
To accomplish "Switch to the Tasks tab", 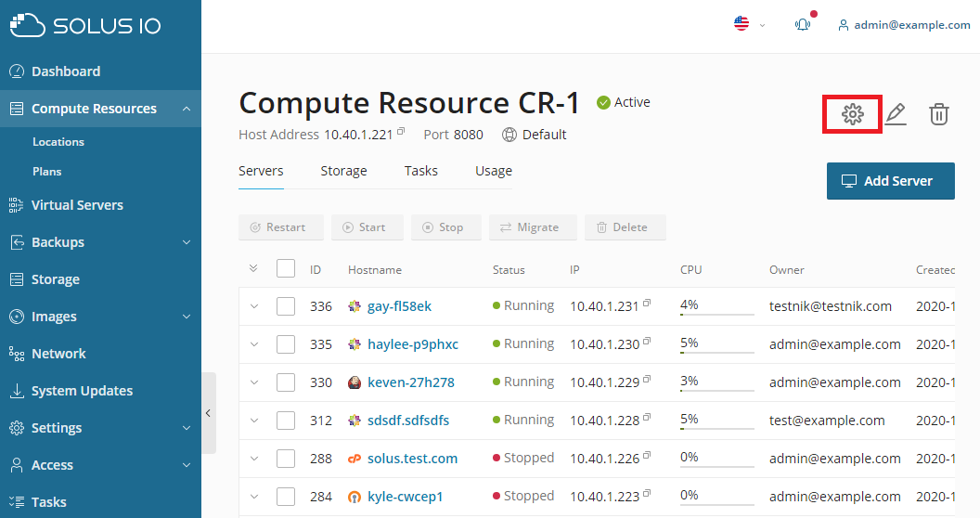I will [420, 171].
